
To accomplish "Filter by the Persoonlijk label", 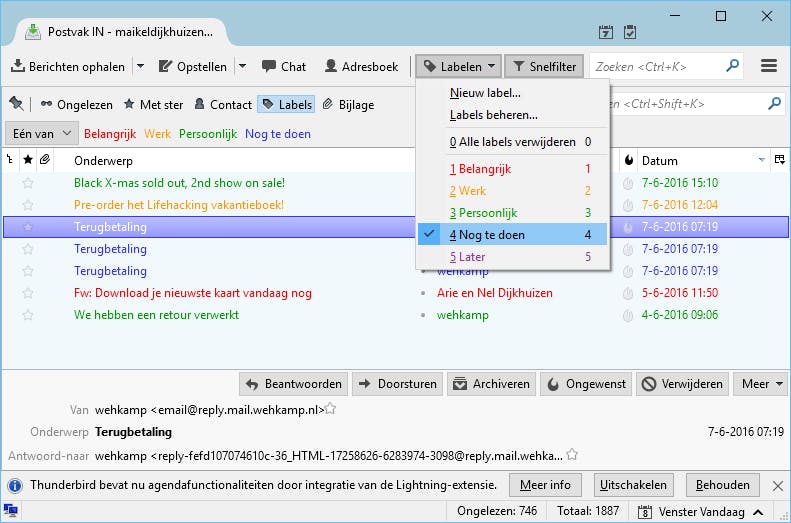I will click(x=208, y=134).
